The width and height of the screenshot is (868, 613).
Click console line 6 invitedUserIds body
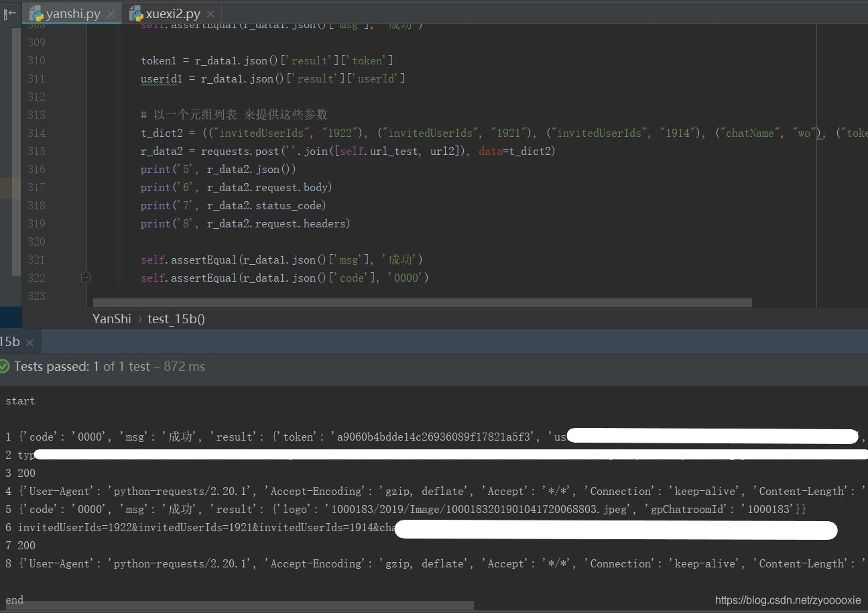(x=422, y=527)
